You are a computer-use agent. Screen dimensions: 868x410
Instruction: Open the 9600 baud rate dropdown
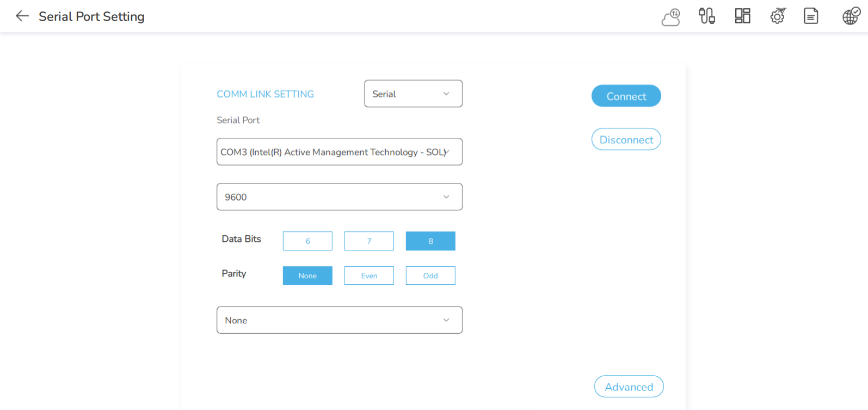click(339, 197)
